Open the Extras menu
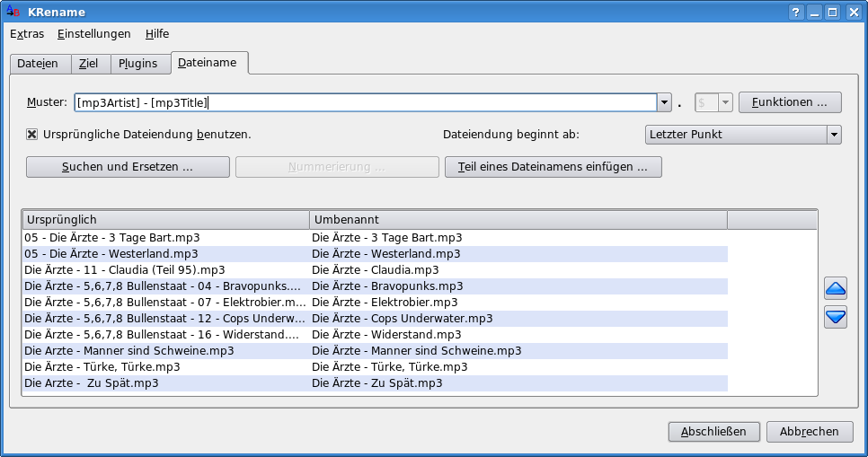The height and width of the screenshot is (457, 868). (x=27, y=34)
